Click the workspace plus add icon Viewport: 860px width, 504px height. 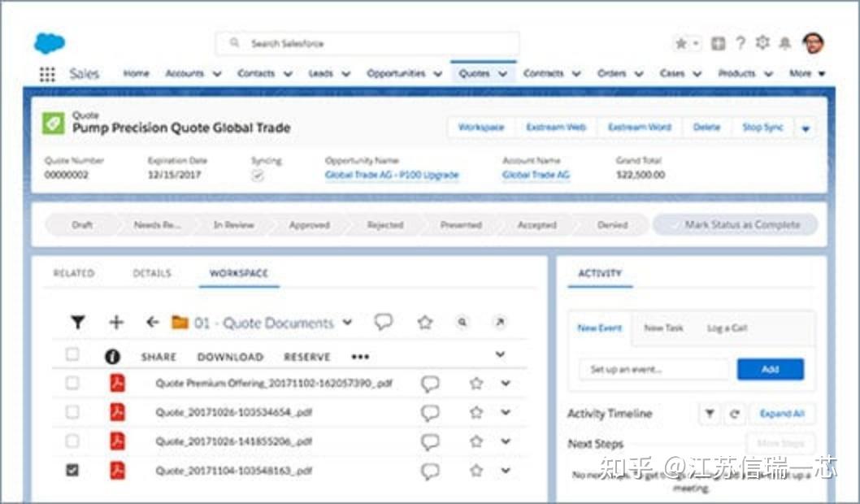coord(116,322)
